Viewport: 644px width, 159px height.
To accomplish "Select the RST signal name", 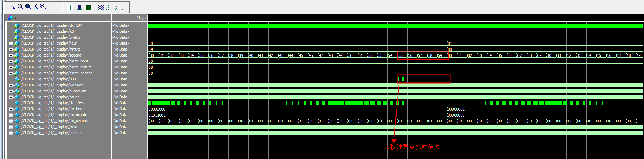I will click(49, 31).
